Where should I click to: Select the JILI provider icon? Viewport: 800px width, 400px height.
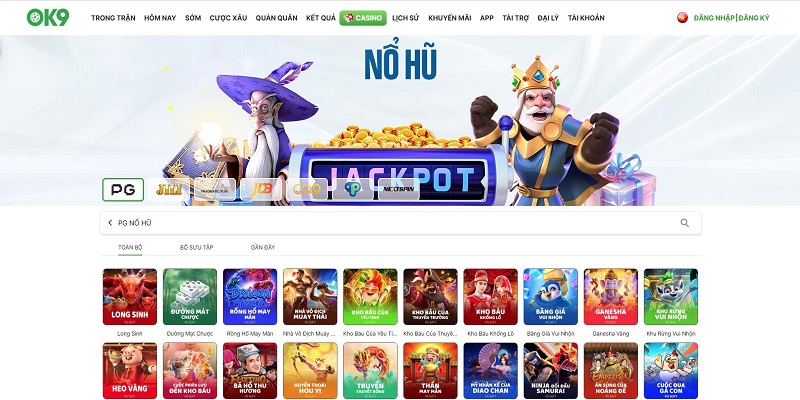169,190
